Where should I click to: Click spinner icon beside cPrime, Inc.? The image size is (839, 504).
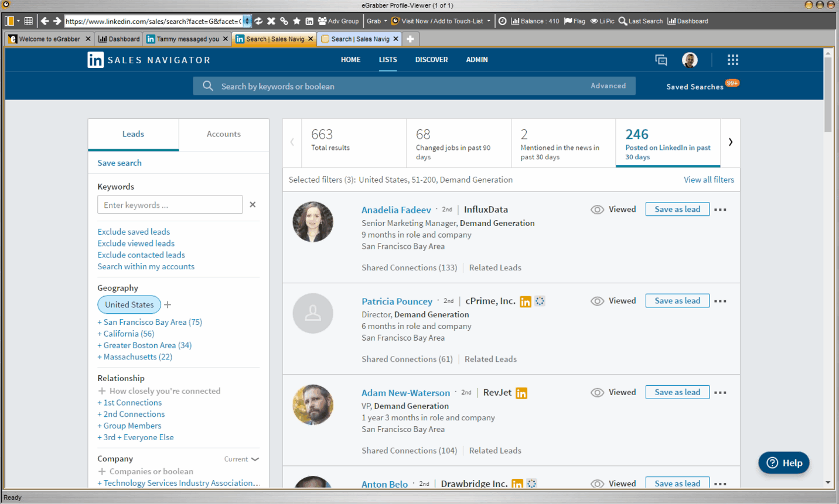[540, 301]
